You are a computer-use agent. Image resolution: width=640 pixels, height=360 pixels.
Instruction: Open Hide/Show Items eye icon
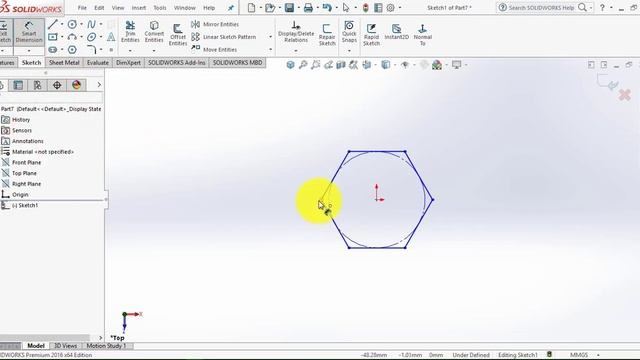pyautogui.click(x=405, y=64)
